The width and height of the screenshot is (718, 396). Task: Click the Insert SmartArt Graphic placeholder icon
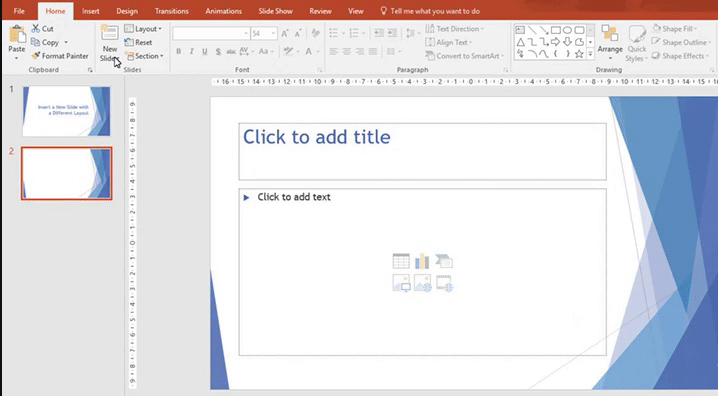pyautogui.click(x=444, y=261)
